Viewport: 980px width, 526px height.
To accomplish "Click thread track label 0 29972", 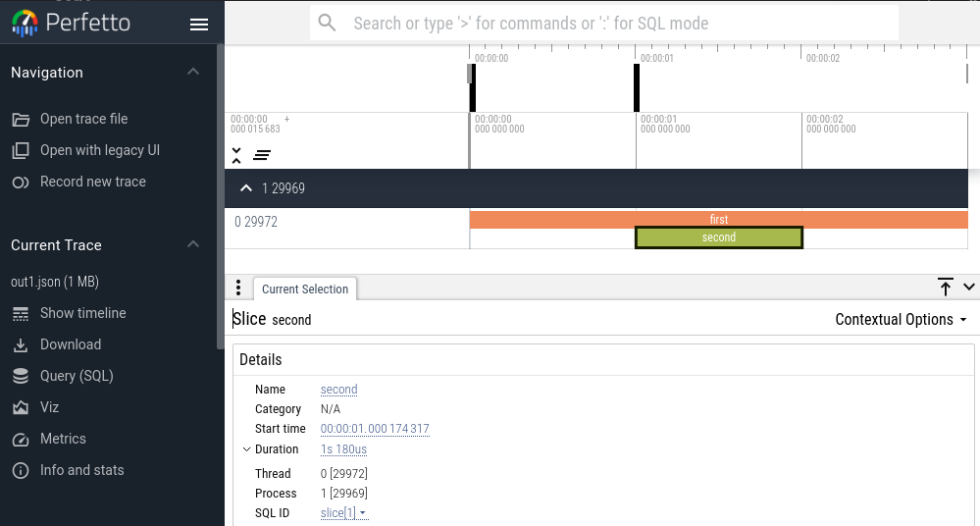I will (256, 222).
